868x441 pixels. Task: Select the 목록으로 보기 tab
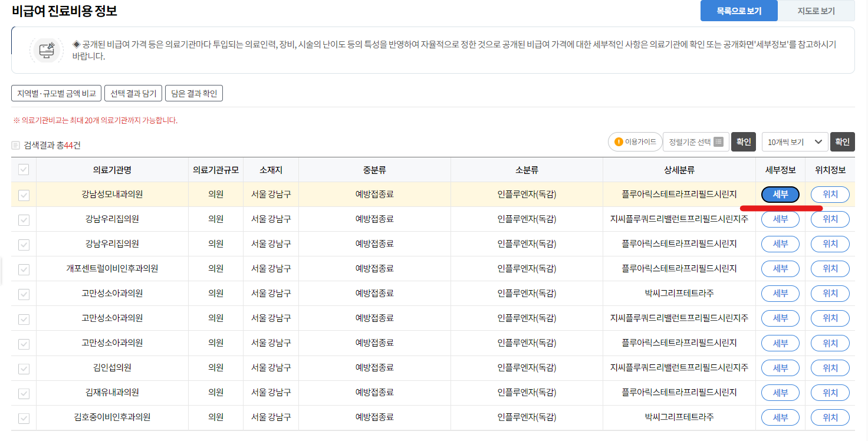tap(738, 10)
